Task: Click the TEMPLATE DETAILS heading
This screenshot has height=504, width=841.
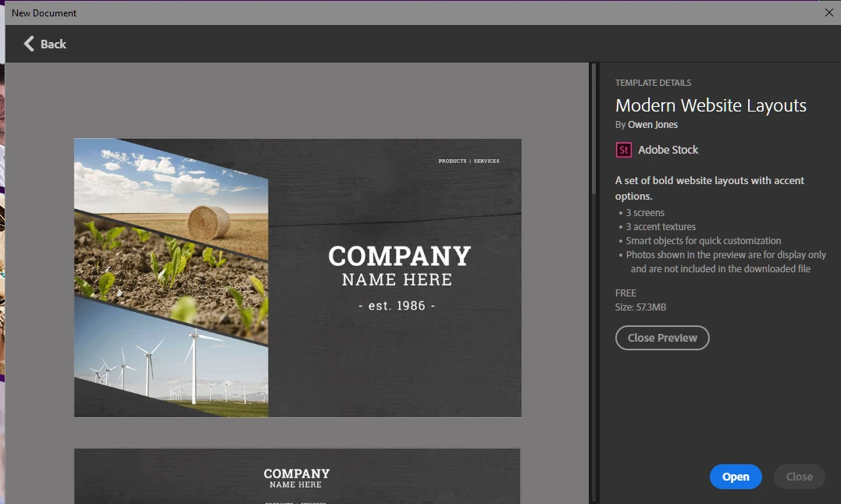Action: [x=653, y=83]
